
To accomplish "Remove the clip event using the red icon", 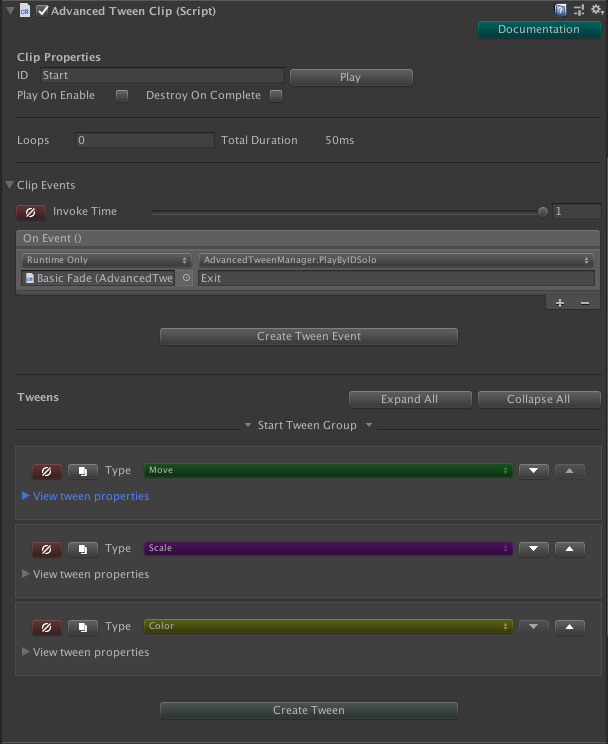I will [31, 212].
